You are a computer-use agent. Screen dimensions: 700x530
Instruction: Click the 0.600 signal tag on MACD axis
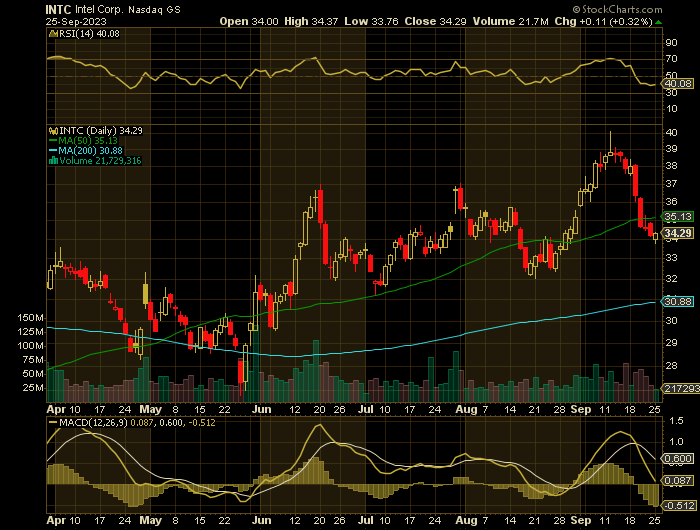679,459
